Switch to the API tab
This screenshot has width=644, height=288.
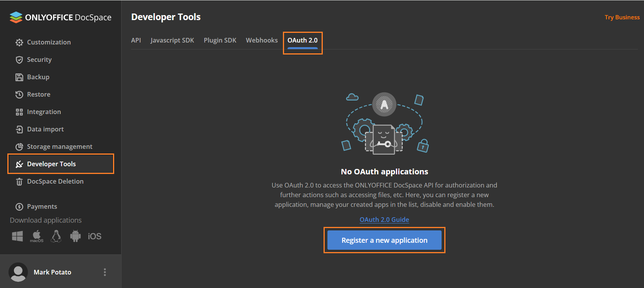point(136,40)
